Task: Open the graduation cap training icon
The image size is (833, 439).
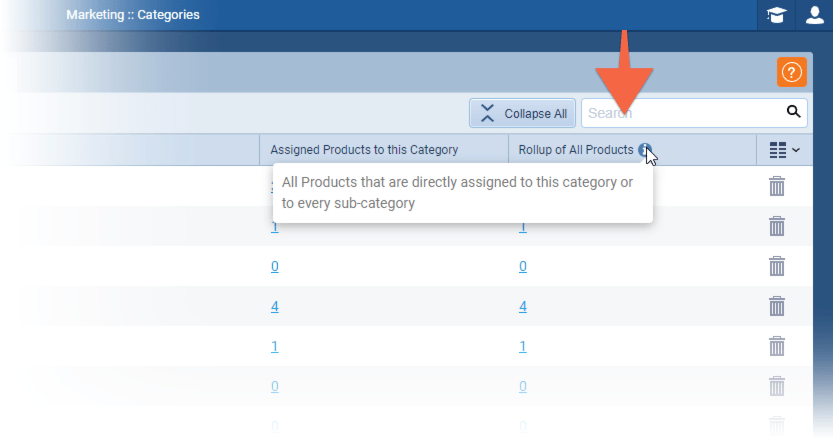Action: pyautogui.click(x=776, y=15)
